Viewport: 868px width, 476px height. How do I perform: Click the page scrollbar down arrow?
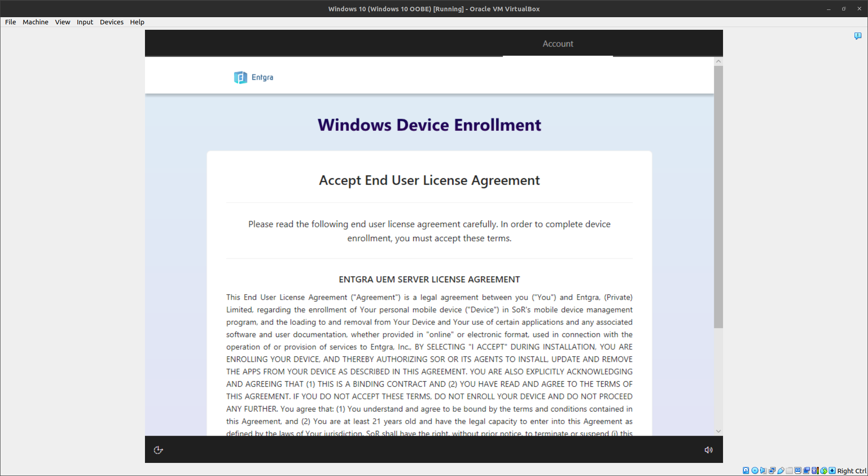point(719,431)
